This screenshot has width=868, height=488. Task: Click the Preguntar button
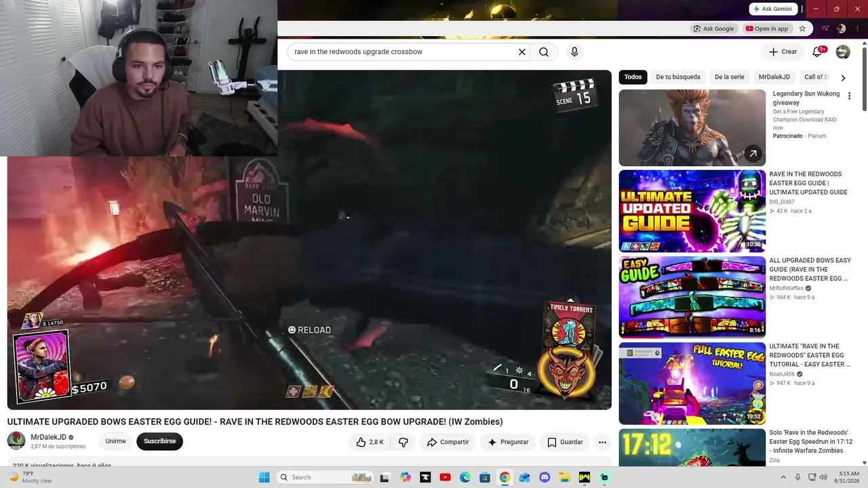click(x=508, y=442)
